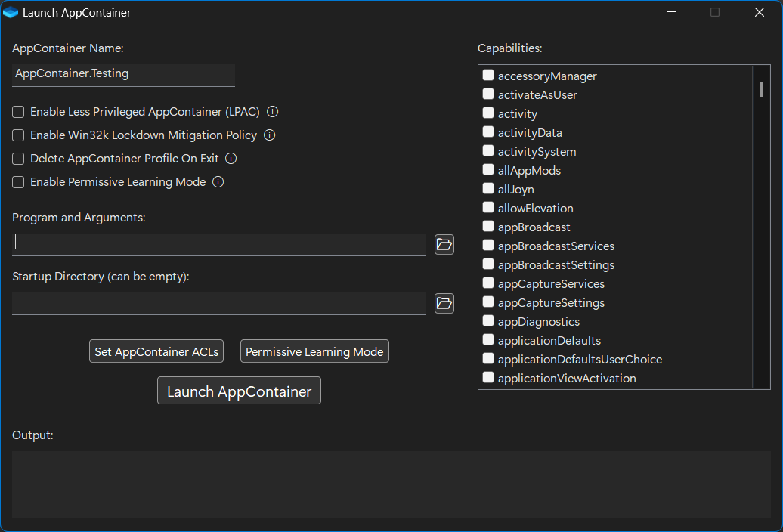
Task: Enable Win32k Lockdown Mitigation Policy checkbox
Action: (18, 135)
